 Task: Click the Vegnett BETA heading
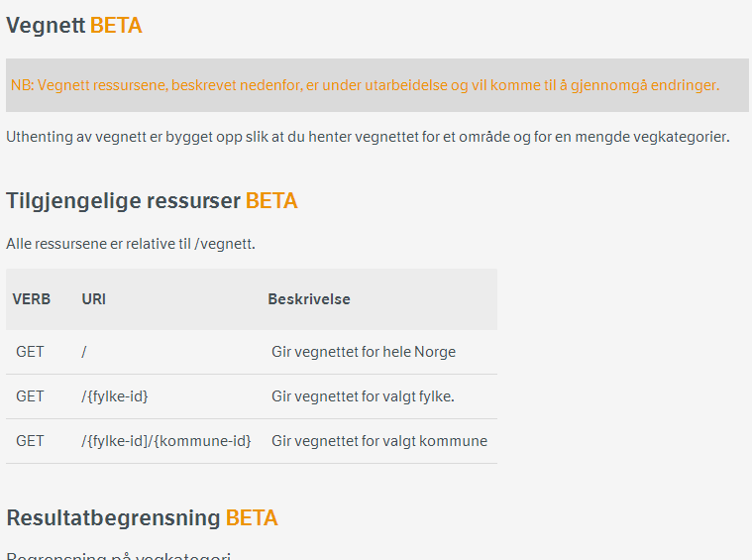(x=74, y=25)
